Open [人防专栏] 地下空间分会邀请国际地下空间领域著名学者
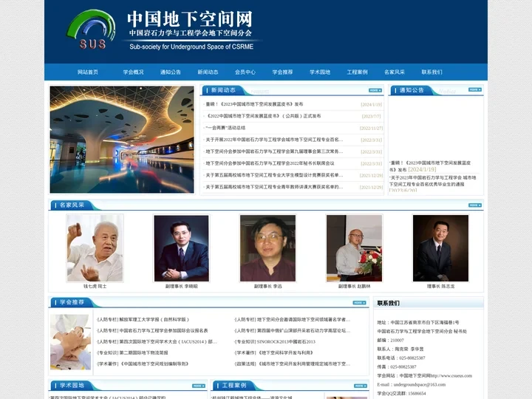Viewport: 532px width, 399px height. pos(292,320)
